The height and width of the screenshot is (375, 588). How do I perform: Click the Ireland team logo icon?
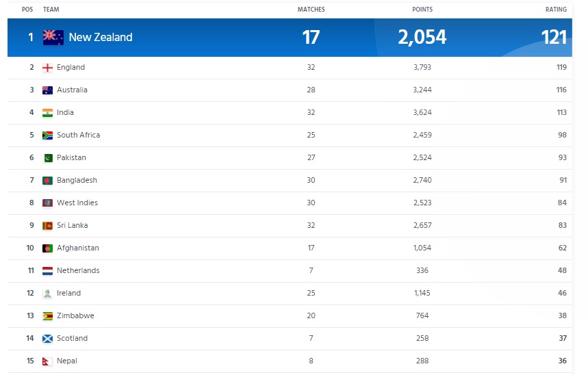coord(48,294)
